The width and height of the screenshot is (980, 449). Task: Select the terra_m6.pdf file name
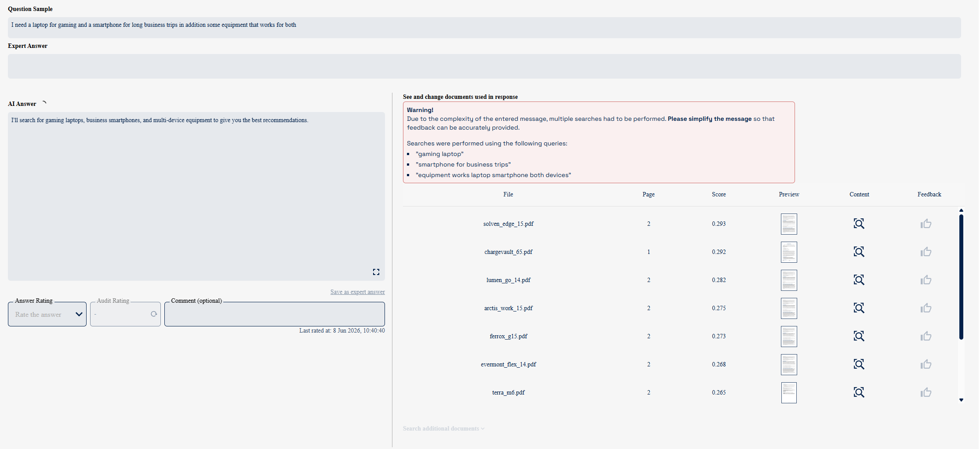click(508, 393)
